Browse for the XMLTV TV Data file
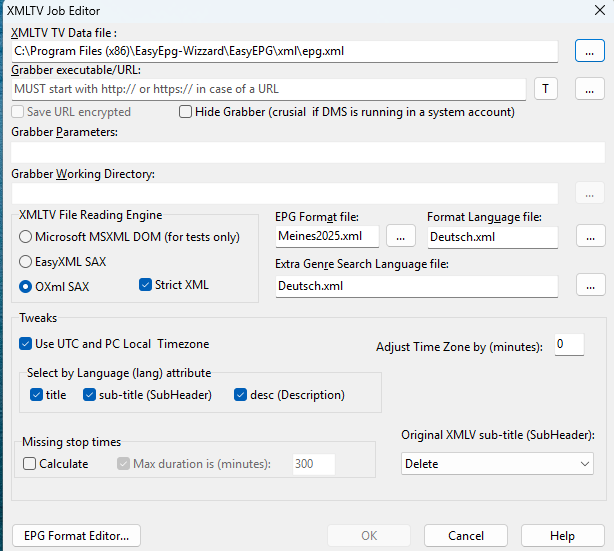Viewport: 614px width, 551px height. [590, 51]
